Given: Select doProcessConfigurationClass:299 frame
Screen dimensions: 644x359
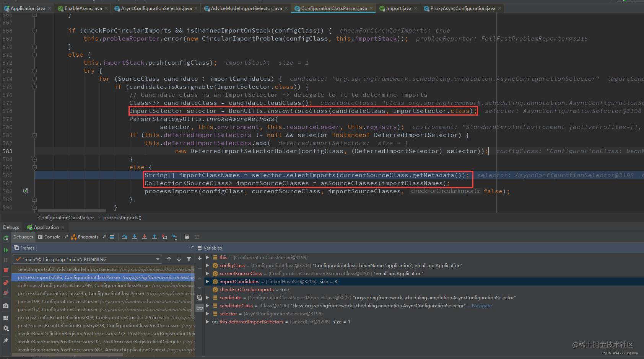Looking at the screenshot, I should coord(103,286).
